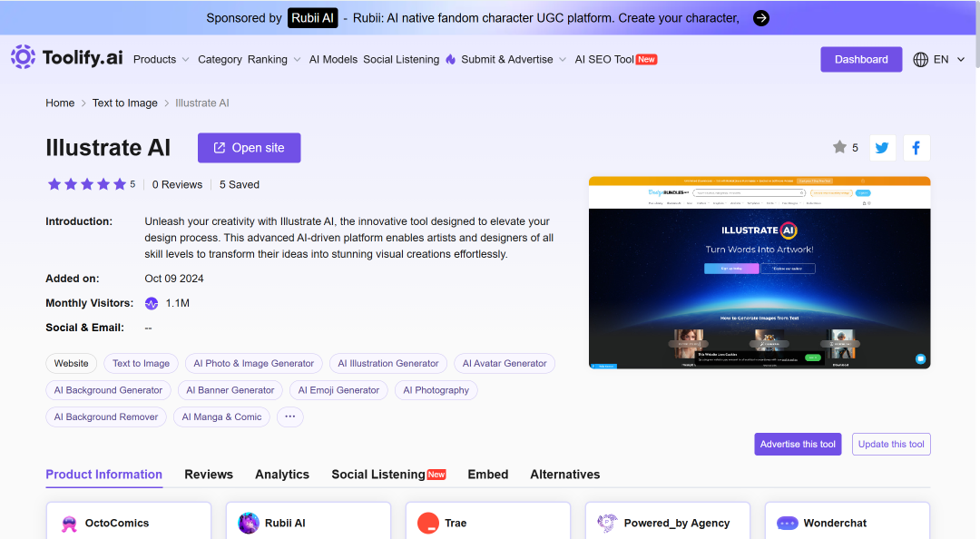Click the grey star save icon

839,147
